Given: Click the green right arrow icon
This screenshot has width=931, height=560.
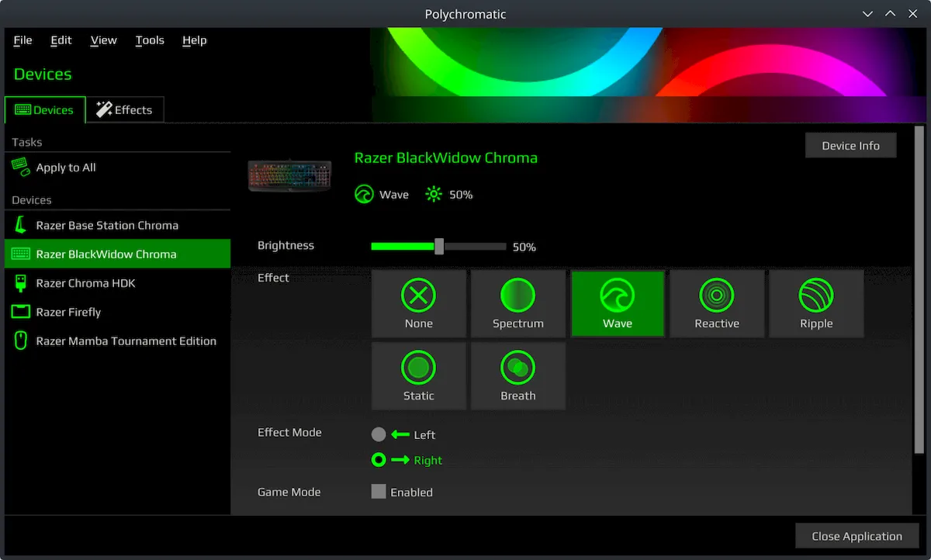Looking at the screenshot, I should point(400,460).
